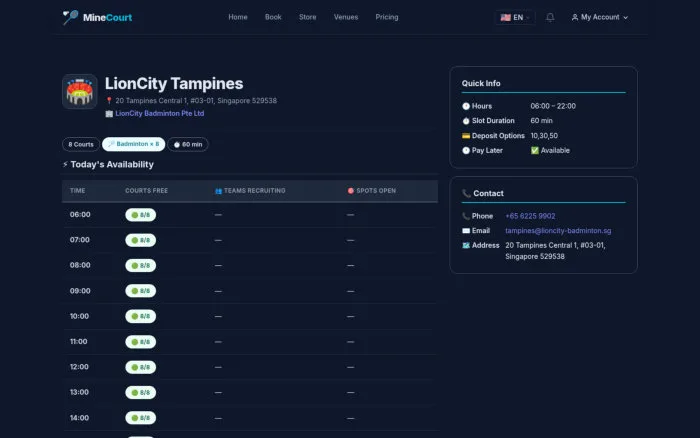700x438 pixels.
Task: Click the Pay Later clock icon
Action: coord(466,150)
